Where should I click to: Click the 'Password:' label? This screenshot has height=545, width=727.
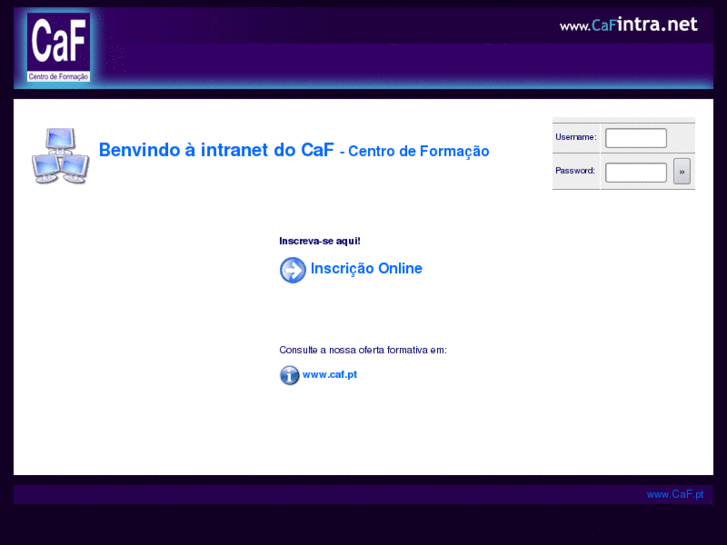(x=575, y=171)
